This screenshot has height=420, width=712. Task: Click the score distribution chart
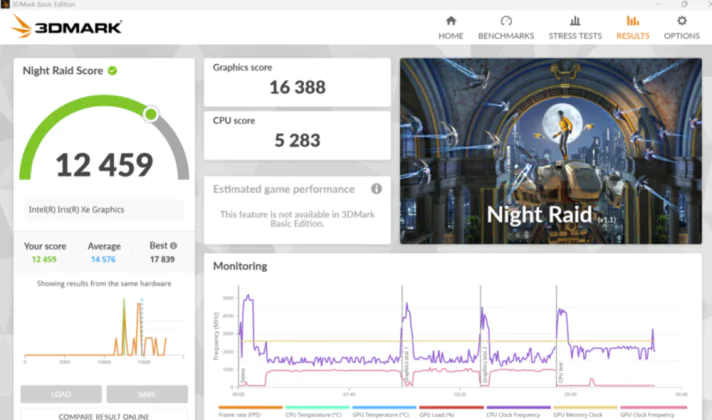[104, 330]
